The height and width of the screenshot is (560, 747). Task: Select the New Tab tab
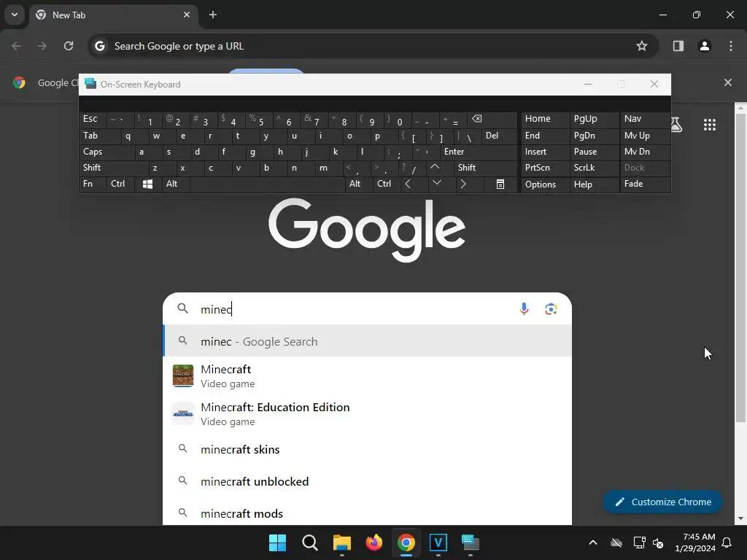point(113,15)
